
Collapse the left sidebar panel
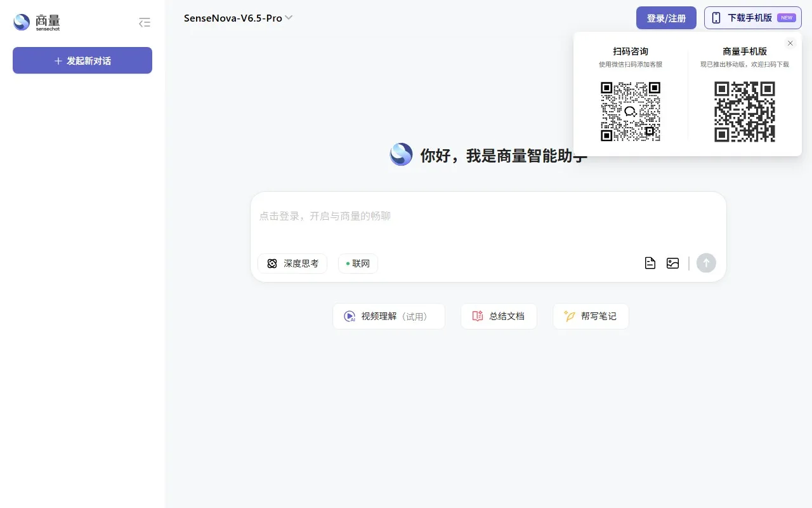pyautogui.click(x=144, y=22)
